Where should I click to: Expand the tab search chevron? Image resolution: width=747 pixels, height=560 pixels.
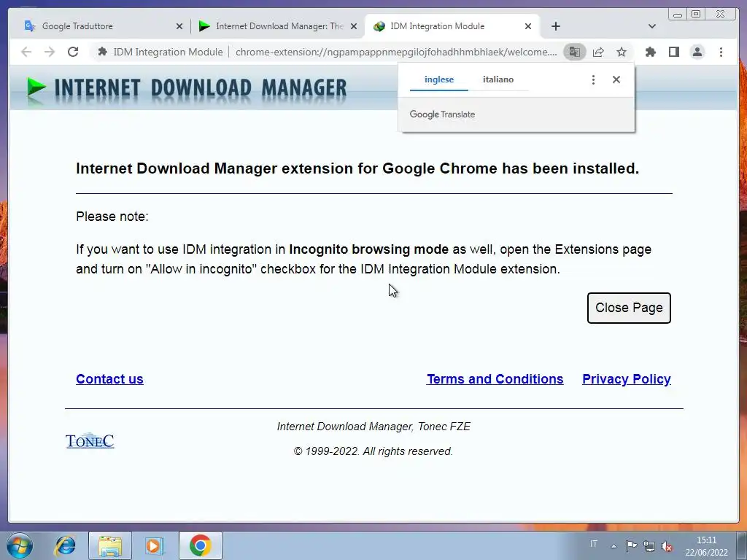coord(652,26)
